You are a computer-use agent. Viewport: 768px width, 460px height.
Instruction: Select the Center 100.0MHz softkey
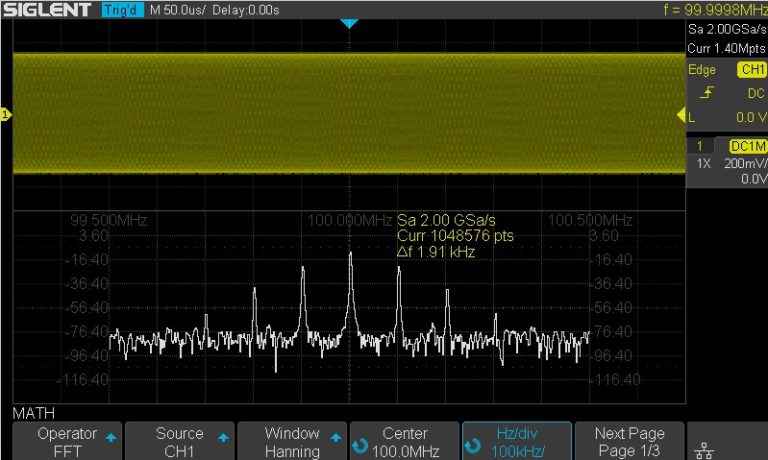[405, 441]
